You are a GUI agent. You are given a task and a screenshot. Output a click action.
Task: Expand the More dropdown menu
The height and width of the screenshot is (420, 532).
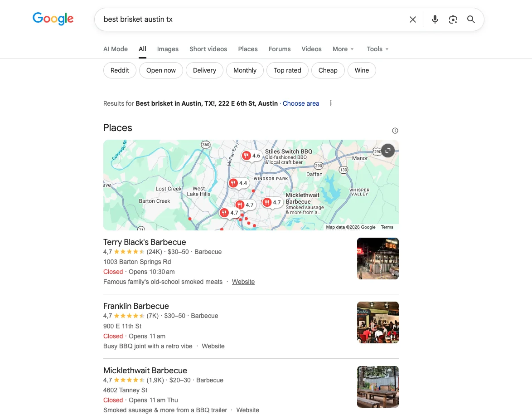coord(343,49)
